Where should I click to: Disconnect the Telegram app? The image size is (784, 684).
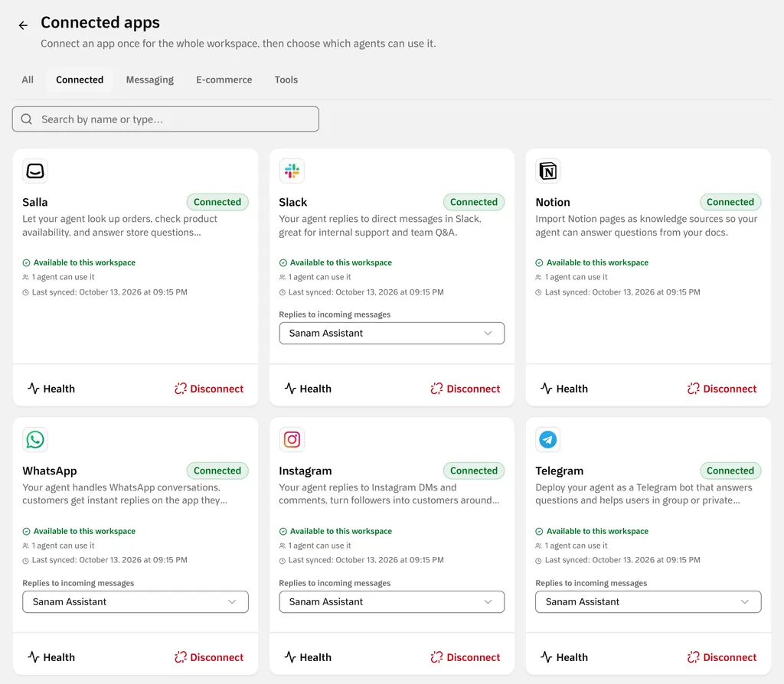coord(722,657)
